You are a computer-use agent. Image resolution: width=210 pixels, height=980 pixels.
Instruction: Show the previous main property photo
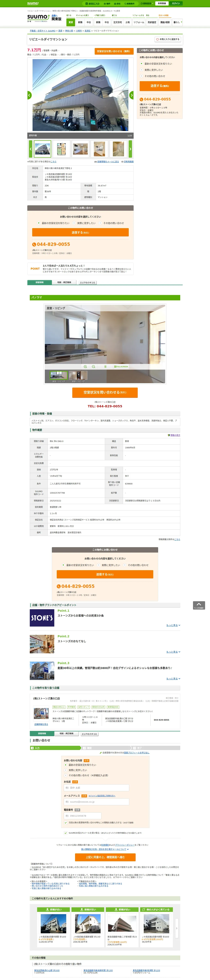(29, 95)
